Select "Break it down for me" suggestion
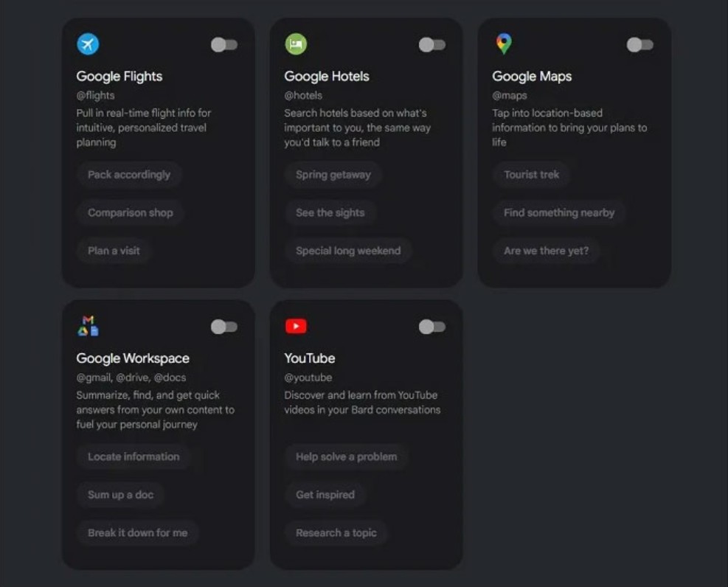The height and width of the screenshot is (587, 728). [x=138, y=532]
